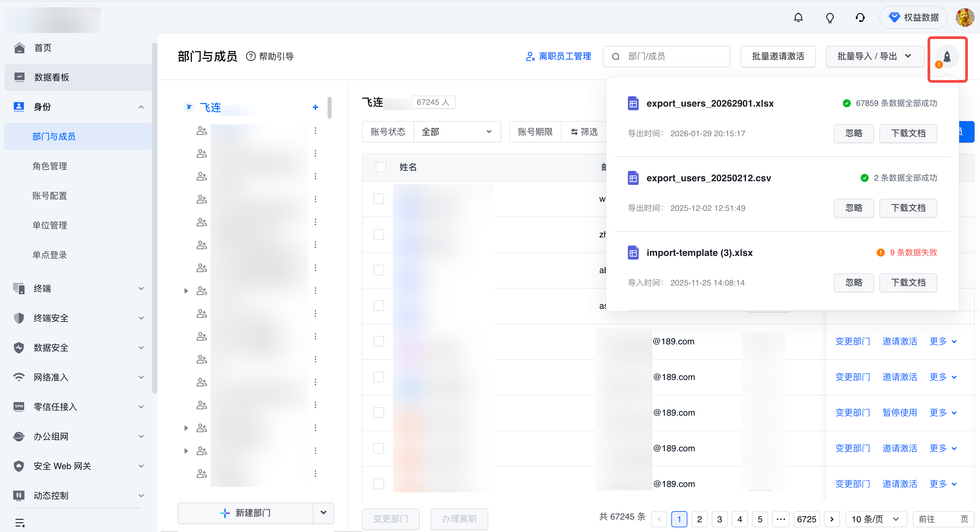Click the 首页 home icon
Screen dimensions: 980x532
click(19, 48)
